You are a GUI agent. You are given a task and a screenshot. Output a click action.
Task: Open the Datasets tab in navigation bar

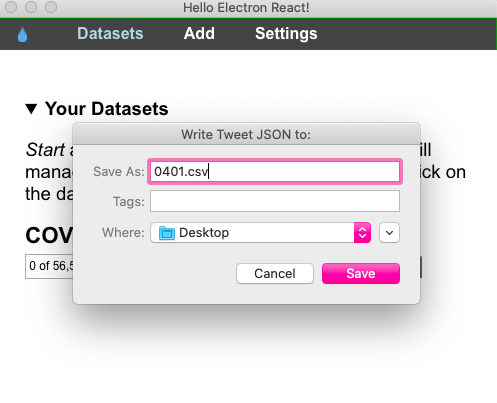coord(110,34)
